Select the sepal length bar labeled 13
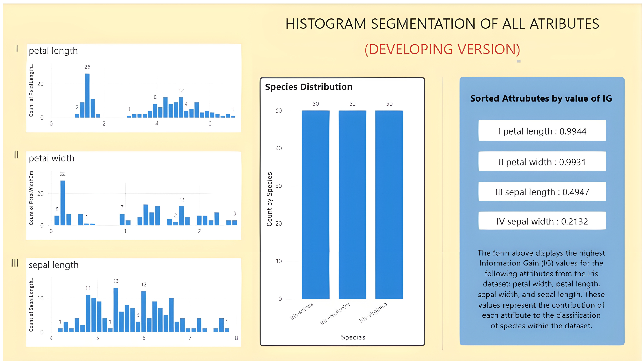644x364 pixels. [116, 310]
